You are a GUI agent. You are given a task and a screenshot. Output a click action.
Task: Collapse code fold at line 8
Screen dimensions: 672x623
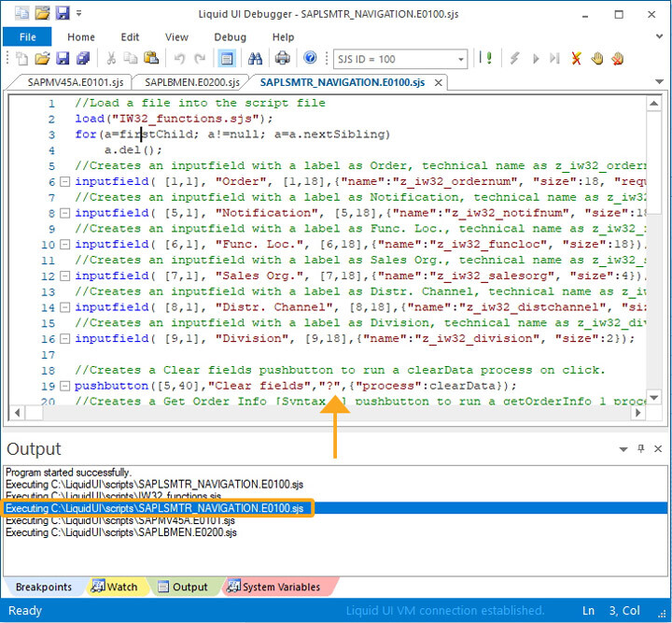(64, 213)
